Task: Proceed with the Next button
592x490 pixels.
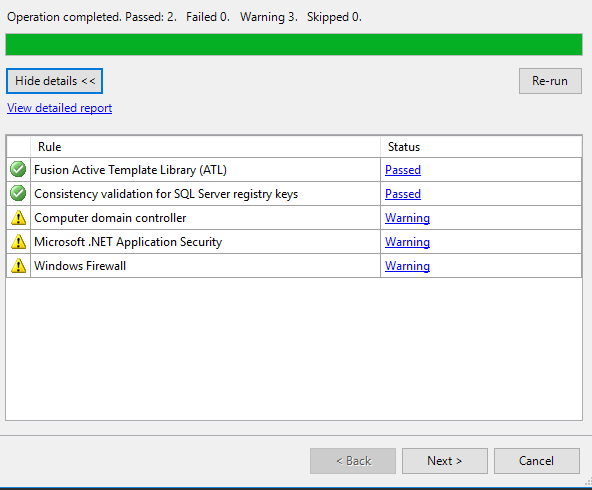Action: pyautogui.click(x=445, y=461)
